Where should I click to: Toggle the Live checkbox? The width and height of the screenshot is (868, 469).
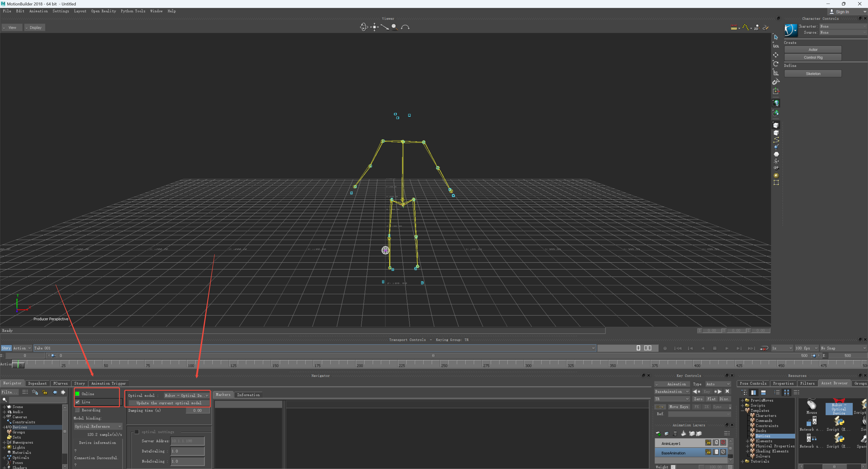(x=78, y=402)
